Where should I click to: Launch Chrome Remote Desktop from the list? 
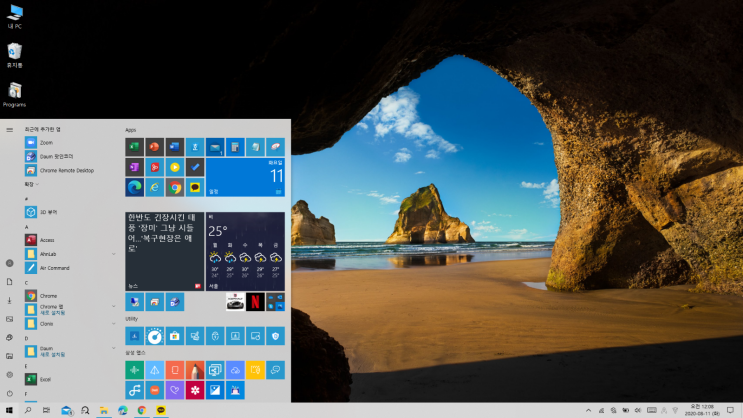pos(60,170)
